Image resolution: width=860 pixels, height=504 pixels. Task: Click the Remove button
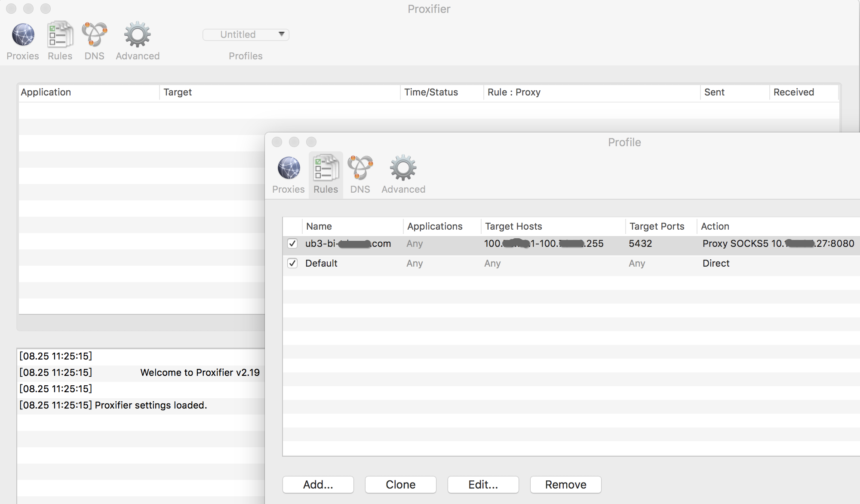(566, 485)
